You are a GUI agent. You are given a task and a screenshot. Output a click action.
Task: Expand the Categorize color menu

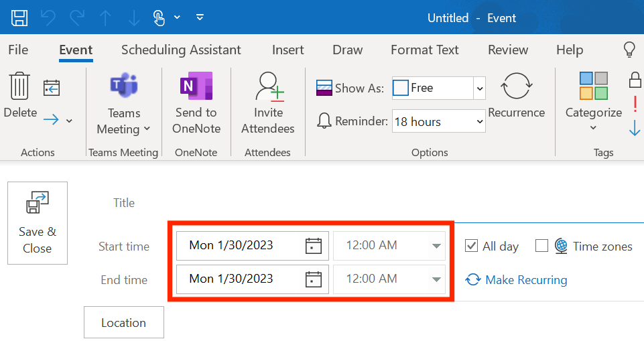coord(594,103)
